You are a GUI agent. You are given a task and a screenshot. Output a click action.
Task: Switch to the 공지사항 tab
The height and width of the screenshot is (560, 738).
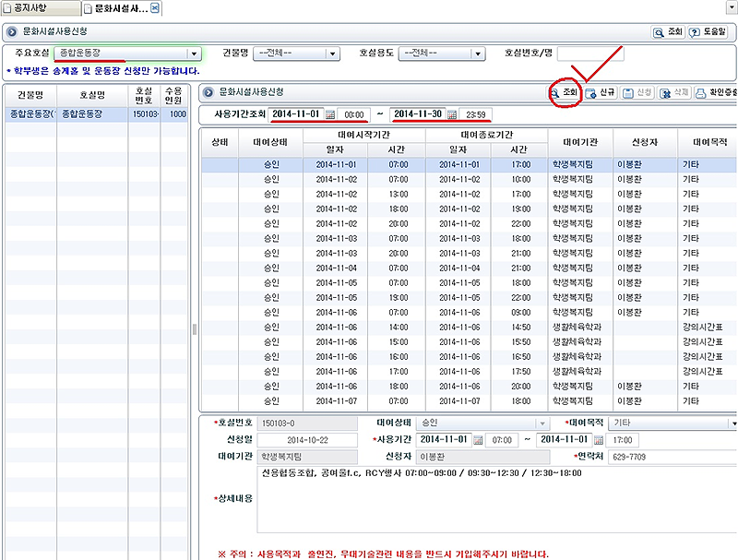pos(41,8)
